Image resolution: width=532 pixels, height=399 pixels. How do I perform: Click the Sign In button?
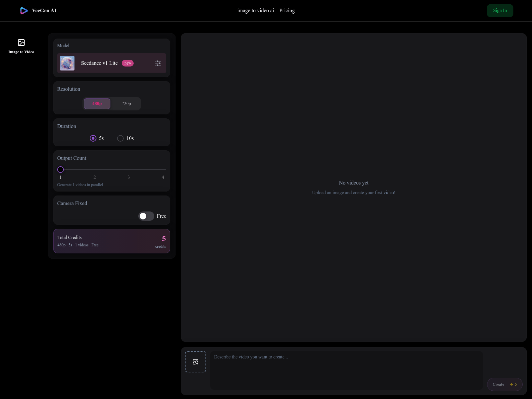(500, 11)
